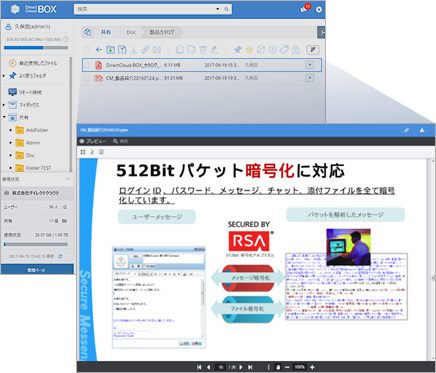Click the mail envelope icon in toolbar
Image resolution: width=436 pixels, height=373 pixels.
[157, 50]
